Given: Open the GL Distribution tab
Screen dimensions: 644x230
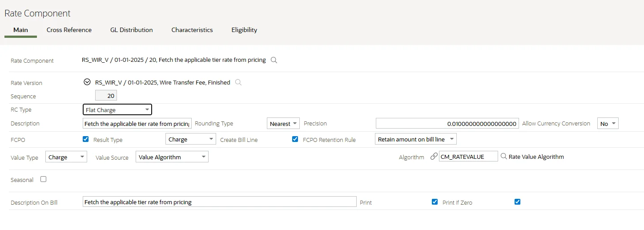Looking at the screenshot, I should pos(131,30).
